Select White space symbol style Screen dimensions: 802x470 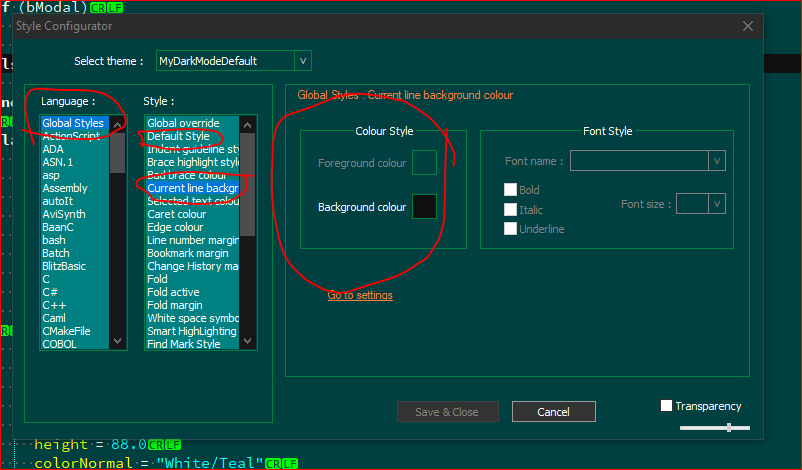[192, 318]
